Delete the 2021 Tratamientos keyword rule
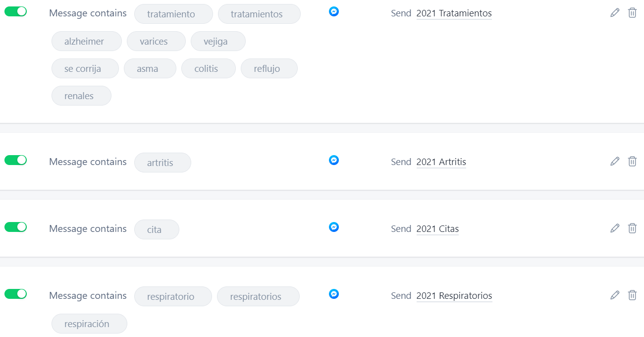Image resolution: width=644 pixels, height=337 pixels. click(x=632, y=13)
